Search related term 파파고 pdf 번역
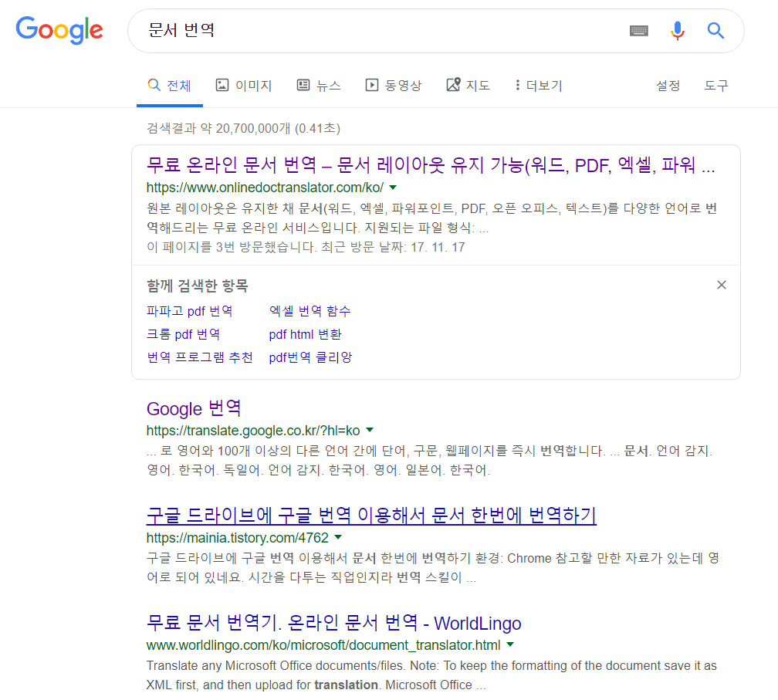This screenshot has height=700, width=778. 190,311
